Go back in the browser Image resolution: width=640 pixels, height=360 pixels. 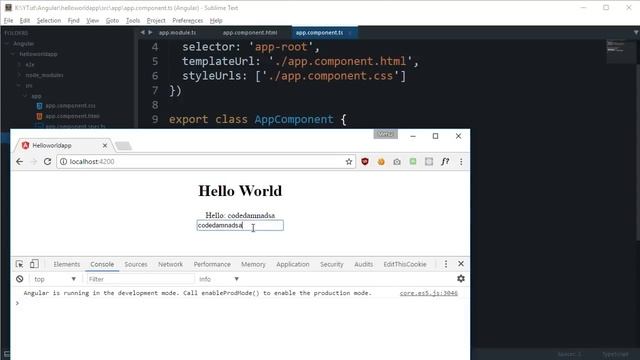(19, 162)
